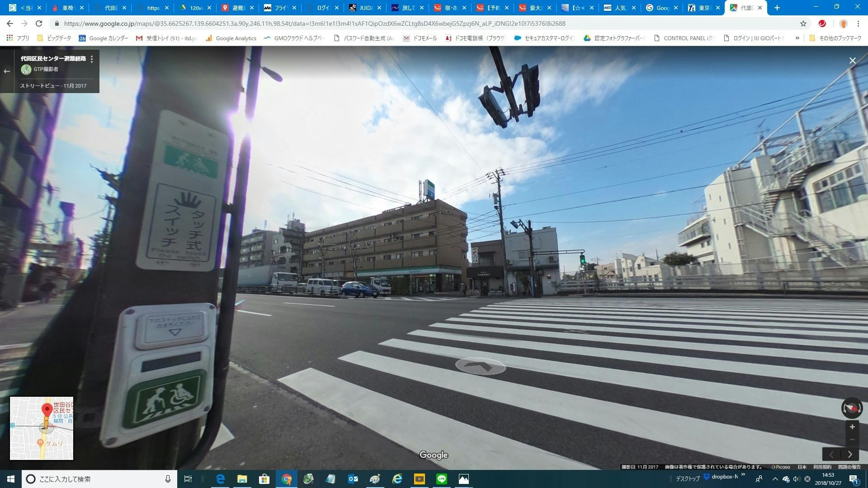Open the Google Analytics bookmark
This screenshot has height=488, width=868.
coord(231,38)
